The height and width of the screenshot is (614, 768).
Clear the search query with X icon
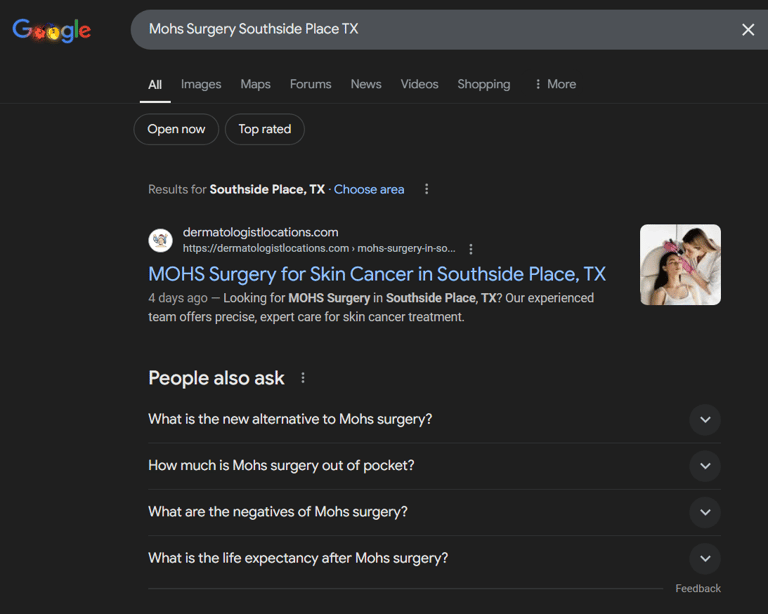(747, 29)
